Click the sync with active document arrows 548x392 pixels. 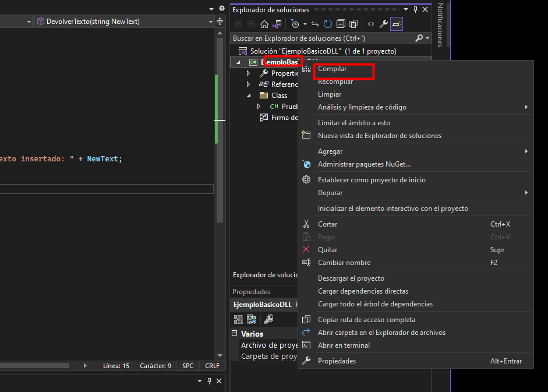click(315, 24)
